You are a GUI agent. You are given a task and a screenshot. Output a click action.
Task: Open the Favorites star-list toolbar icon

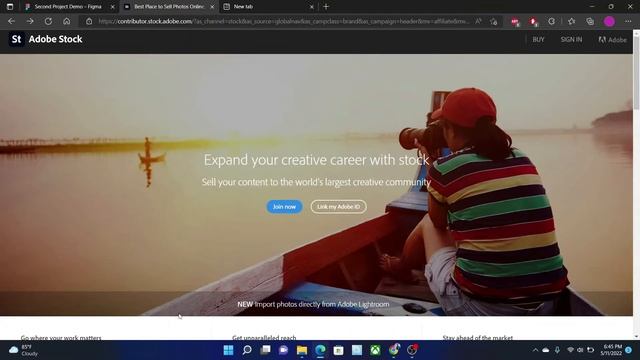[x=571, y=21]
